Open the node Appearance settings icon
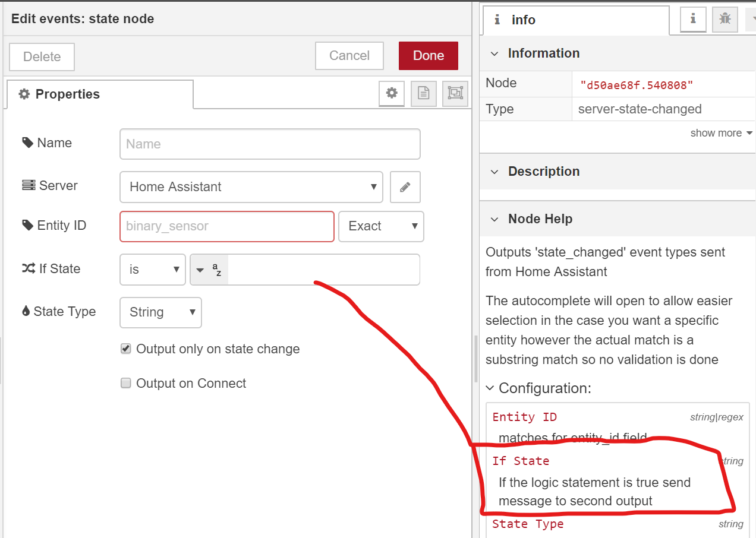The image size is (756, 538). point(454,93)
